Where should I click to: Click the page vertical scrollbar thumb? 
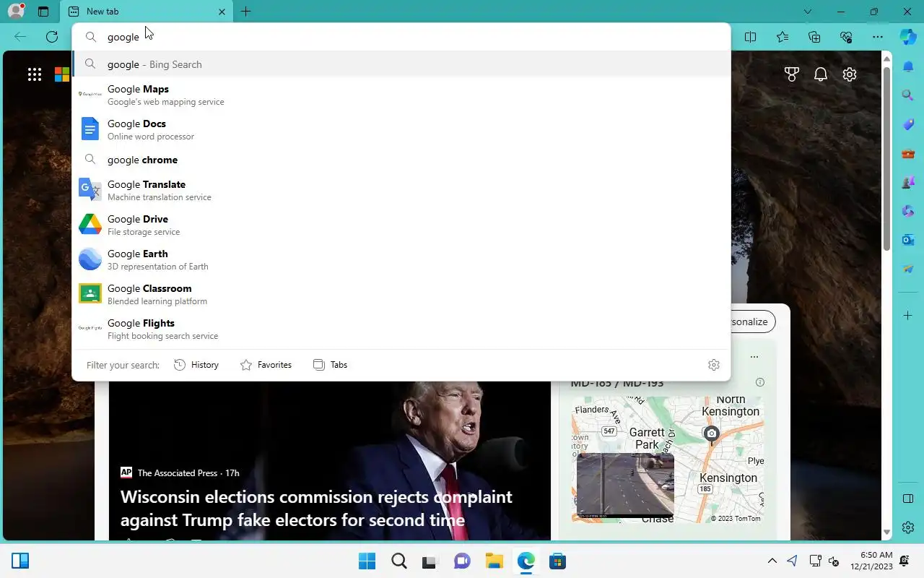[x=887, y=158]
